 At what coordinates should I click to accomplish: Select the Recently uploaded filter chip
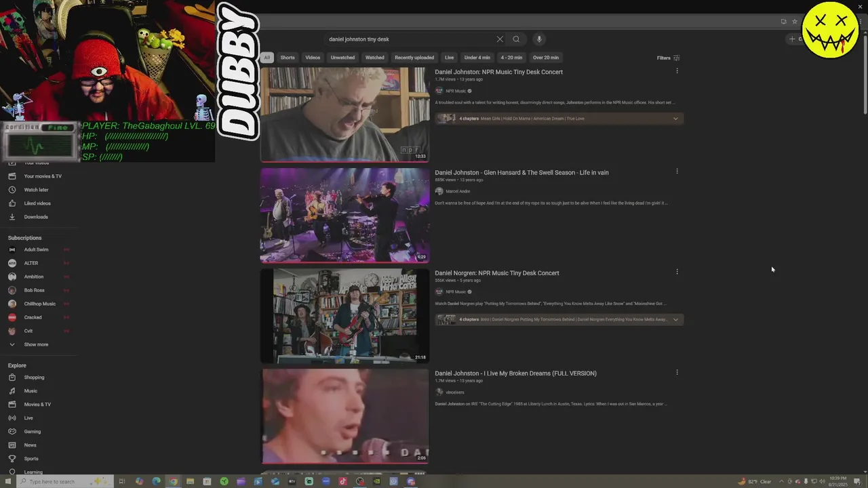[414, 58]
